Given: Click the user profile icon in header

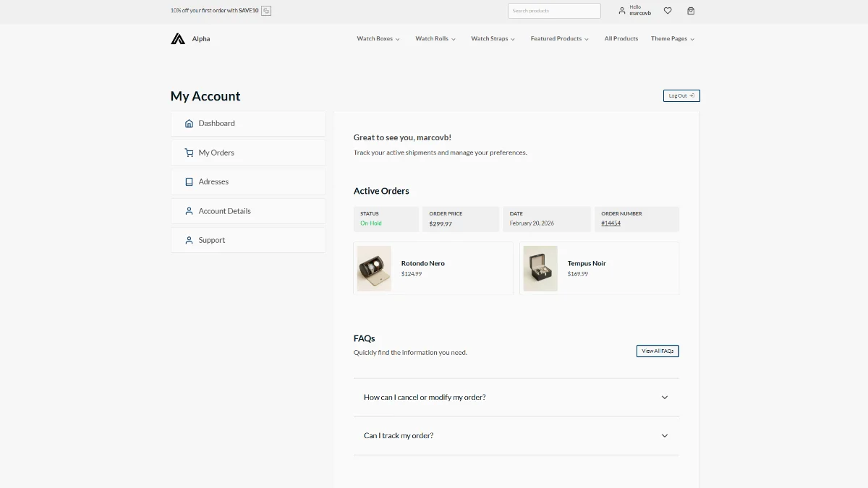Looking at the screenshot, I should tap(621, 11).
